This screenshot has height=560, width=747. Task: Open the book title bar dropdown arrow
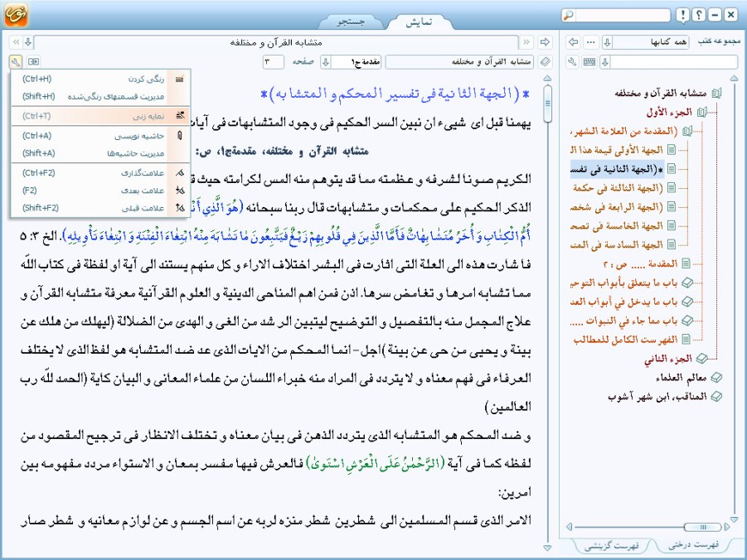pos(28,42)
